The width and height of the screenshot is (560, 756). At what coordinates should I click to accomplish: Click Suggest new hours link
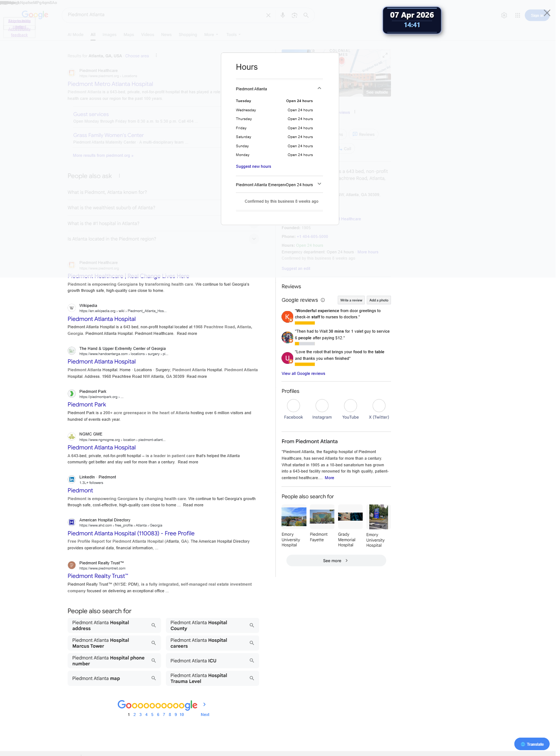point(253,166)
